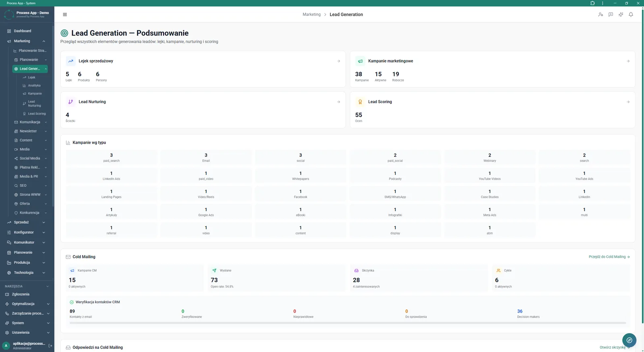Screen dimensions: 644x352
Task: Open the Lead Nurturing card arrow
Action: click(339, 102)
